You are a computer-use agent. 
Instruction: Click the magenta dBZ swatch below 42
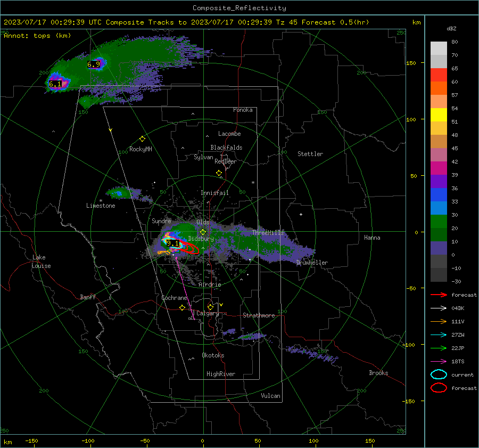coord(439,168)
